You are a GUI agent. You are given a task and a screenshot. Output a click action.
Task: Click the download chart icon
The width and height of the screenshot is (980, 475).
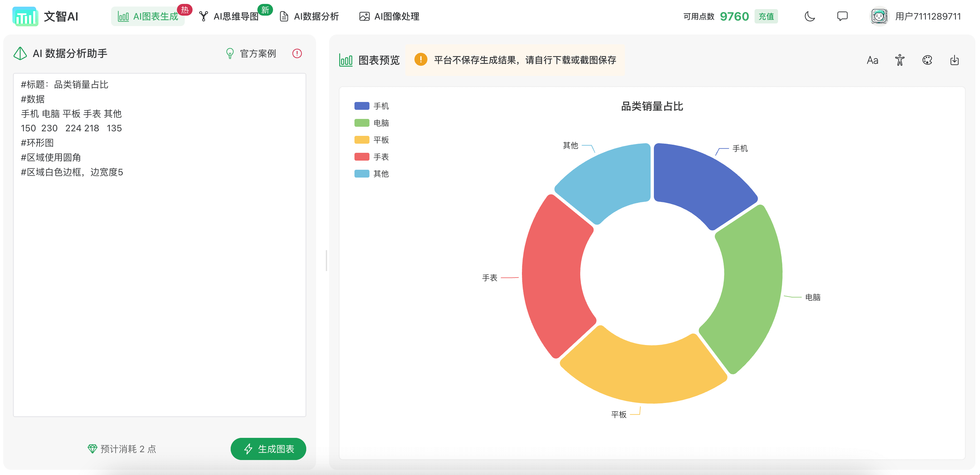pos(955,60)
